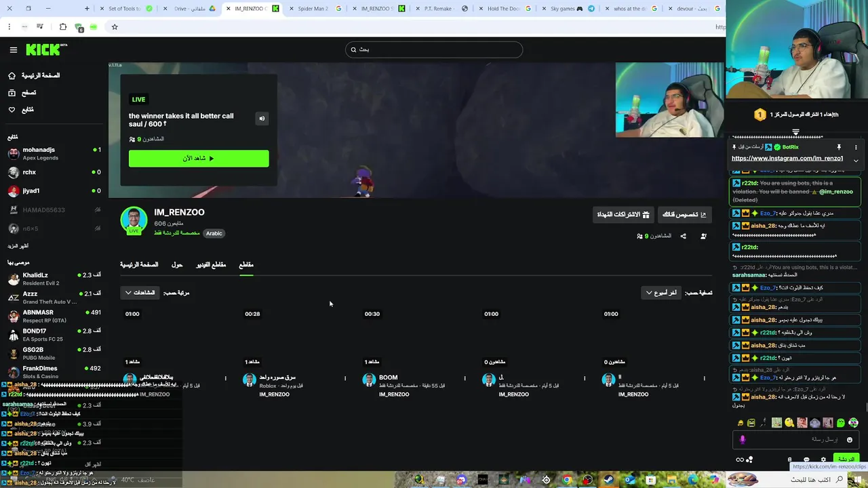
Task: Click the share channel icon
Action: click(683, 236)
